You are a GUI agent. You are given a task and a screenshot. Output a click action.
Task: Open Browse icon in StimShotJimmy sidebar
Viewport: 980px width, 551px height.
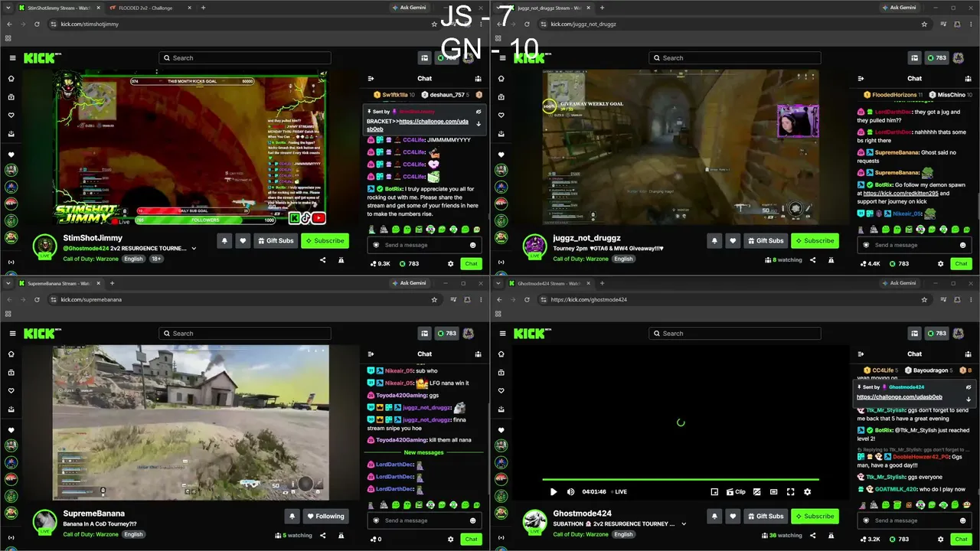click(x=11, y=97)
